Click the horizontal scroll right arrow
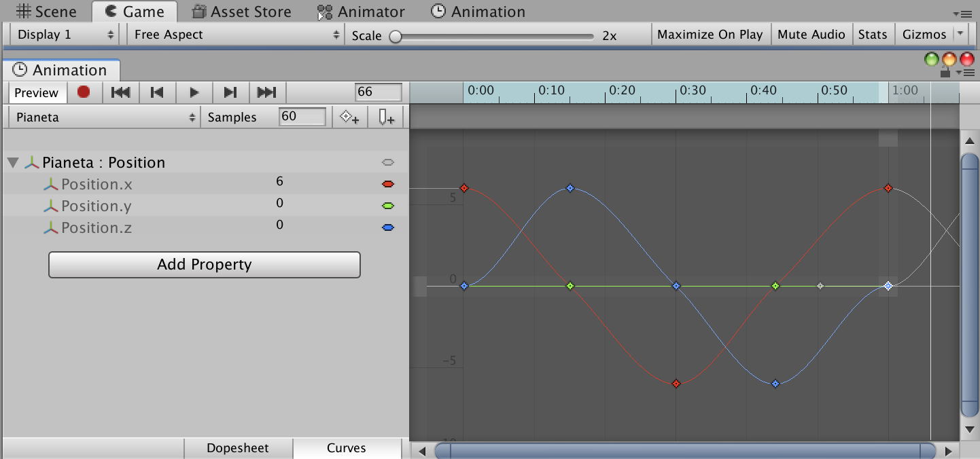This screenshot has height=459, width=980. tap(948, 451)
